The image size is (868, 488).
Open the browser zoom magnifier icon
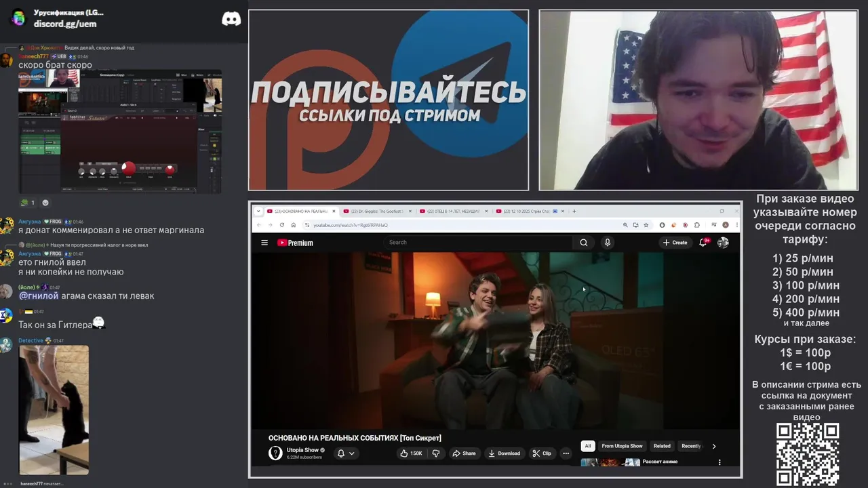pos(625,225)
